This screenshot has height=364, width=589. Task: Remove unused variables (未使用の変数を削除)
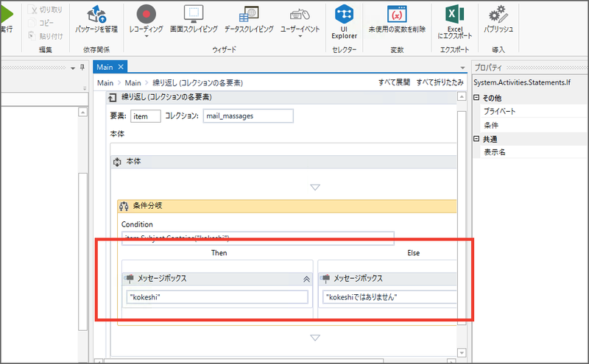[397, 19]
